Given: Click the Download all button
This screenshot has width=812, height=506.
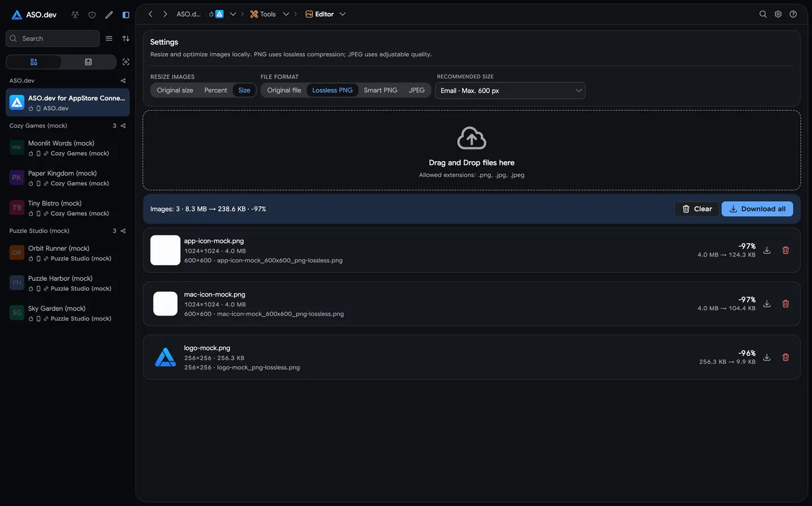Looking at the screenshot, I should pyautogui.click(x=757, y=209).
